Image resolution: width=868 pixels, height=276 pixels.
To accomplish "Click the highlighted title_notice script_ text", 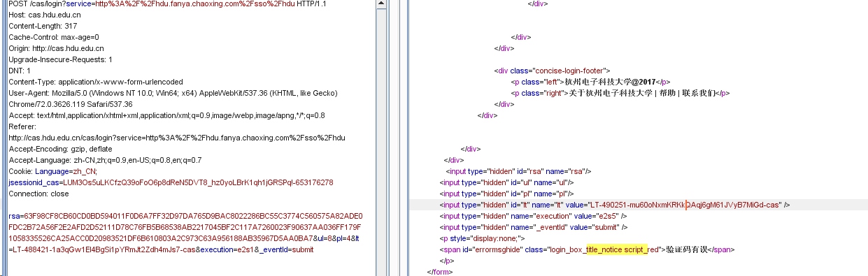I will (618, 249).
